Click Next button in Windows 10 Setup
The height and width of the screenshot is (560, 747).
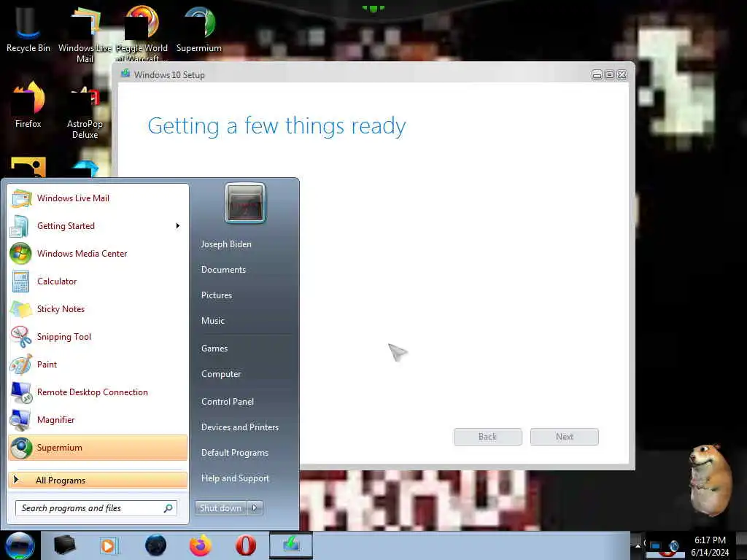click(564, 437)
